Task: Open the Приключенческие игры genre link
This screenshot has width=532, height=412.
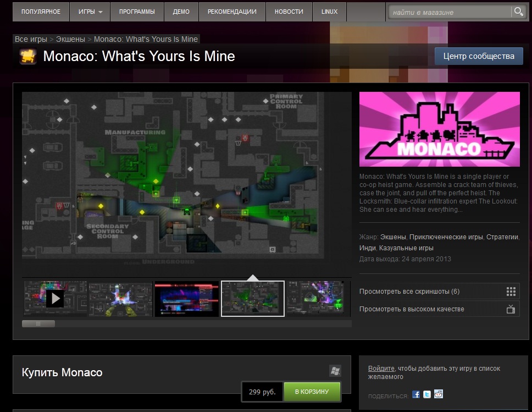Action: tap(446, 237)
